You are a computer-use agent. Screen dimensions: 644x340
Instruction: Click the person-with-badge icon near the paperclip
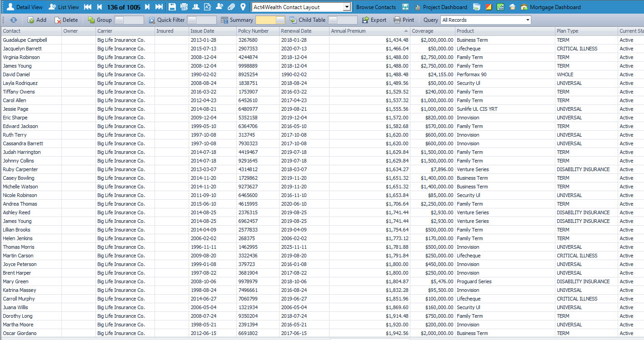[220, 7]
